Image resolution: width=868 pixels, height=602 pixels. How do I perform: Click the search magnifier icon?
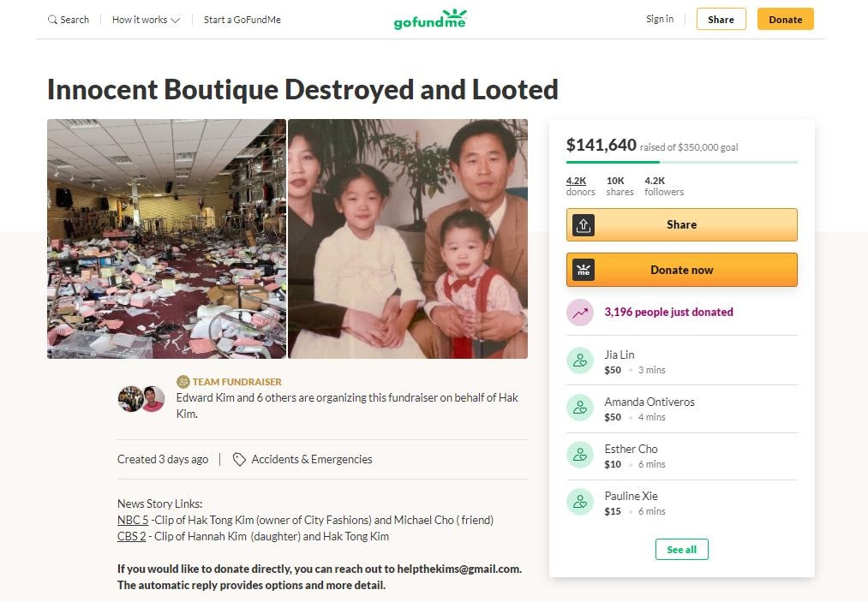tap(53, 20)
